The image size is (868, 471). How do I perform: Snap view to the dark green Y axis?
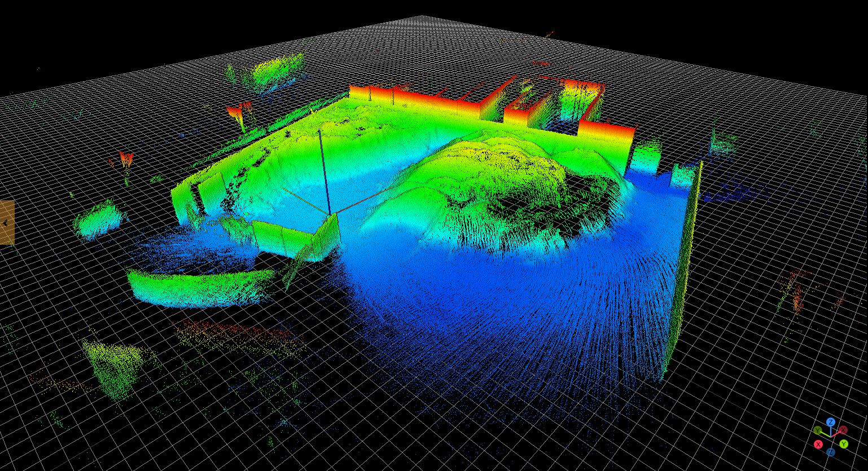tap(818, 430)
